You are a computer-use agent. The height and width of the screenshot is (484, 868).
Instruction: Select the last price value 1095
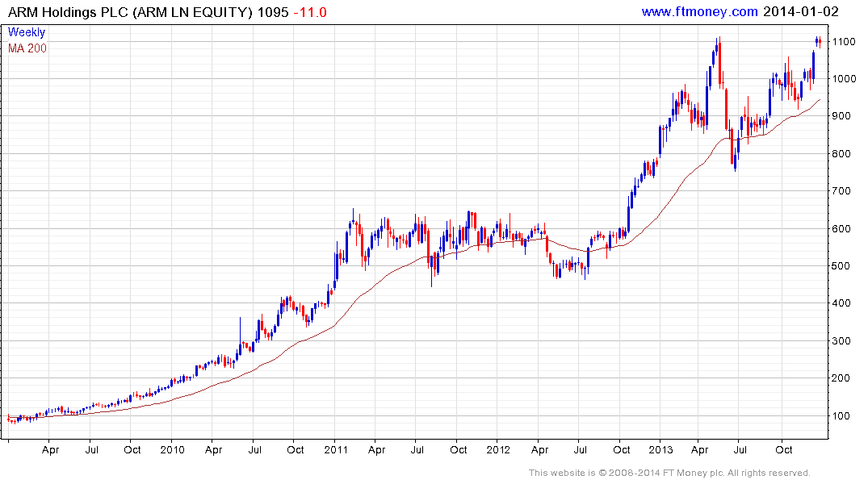coord(273,12)
